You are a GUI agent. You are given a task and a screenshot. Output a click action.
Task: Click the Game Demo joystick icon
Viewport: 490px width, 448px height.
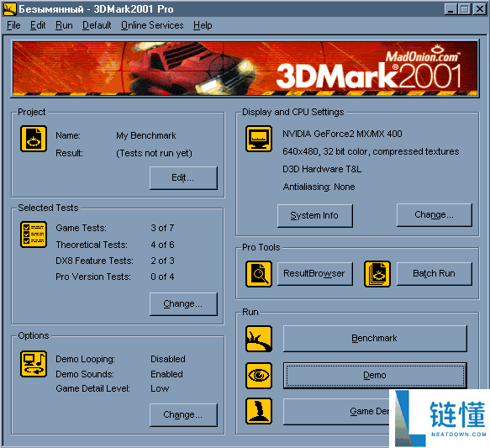(258, 411)
